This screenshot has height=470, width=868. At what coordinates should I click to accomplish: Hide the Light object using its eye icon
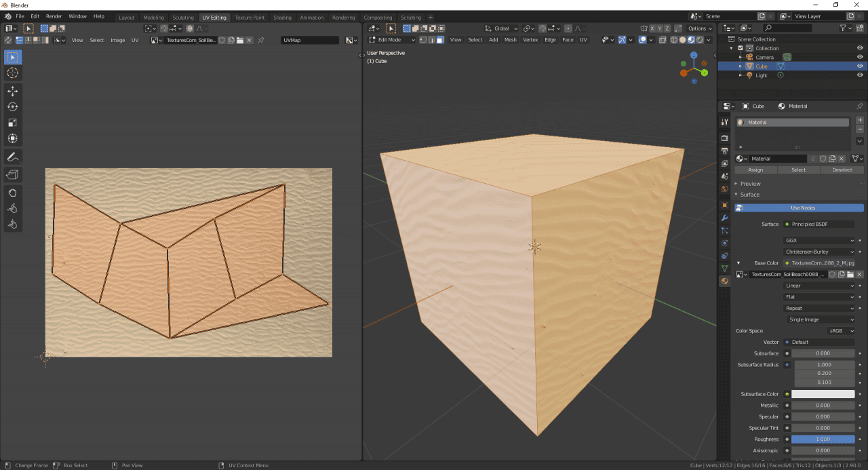860,75
